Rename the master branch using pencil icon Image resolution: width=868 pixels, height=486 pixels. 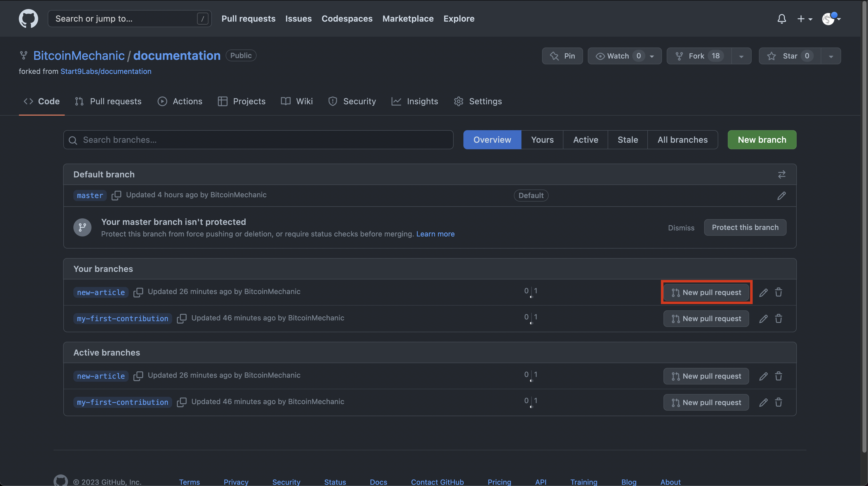tap(781, 196)
